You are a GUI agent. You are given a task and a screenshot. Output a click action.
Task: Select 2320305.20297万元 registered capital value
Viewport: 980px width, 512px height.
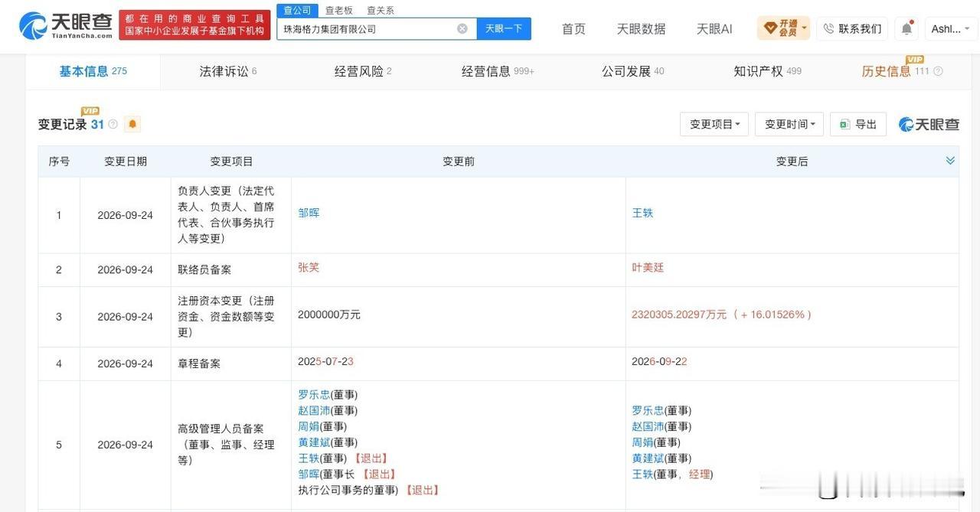click(679, 315)
